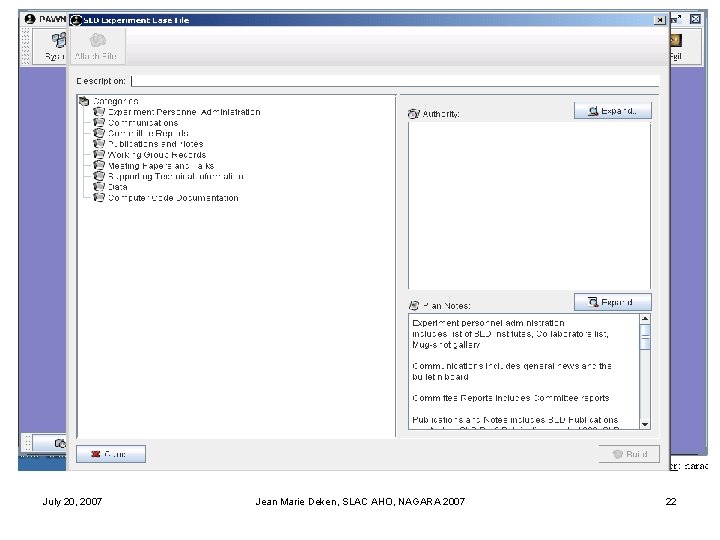Screen dimensions: 720x540
Task: Click folder icon beside Supporting Technical Information
Action: coord(99,176)
